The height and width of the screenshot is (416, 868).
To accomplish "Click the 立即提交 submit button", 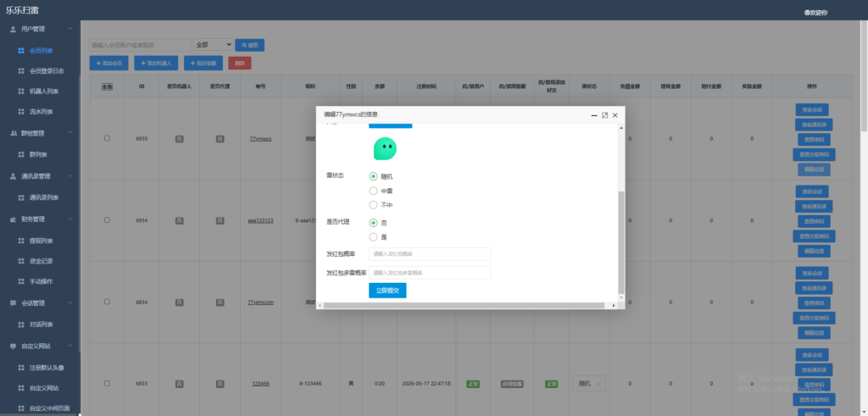I will click(387, 291).
